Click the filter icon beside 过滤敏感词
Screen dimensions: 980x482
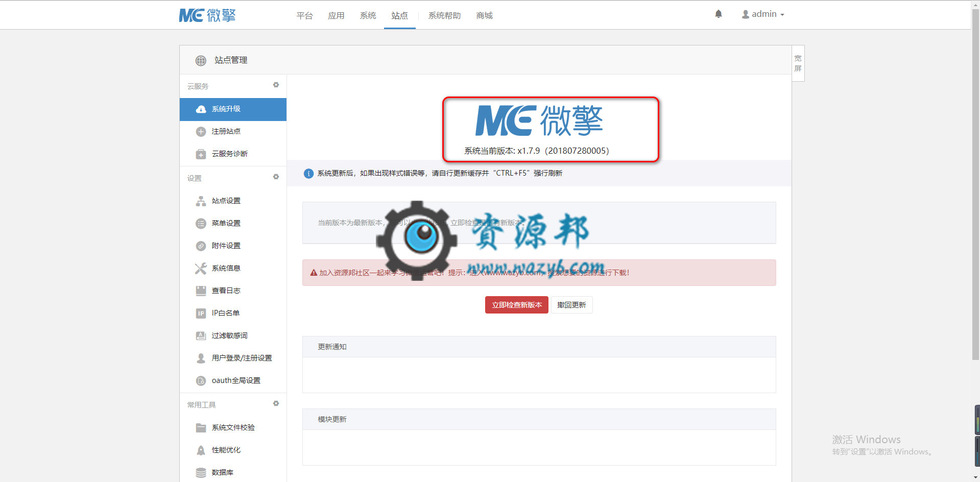[x=201, y=336]
